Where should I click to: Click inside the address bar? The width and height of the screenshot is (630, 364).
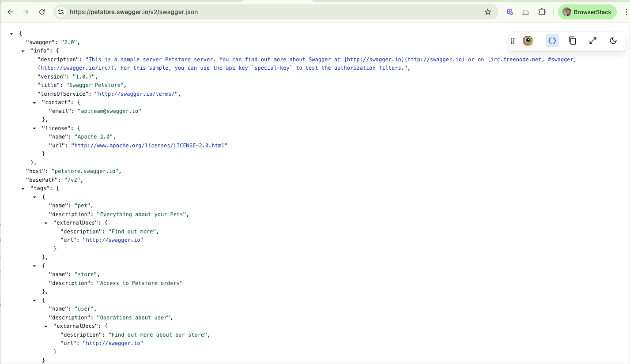(265, 12)
